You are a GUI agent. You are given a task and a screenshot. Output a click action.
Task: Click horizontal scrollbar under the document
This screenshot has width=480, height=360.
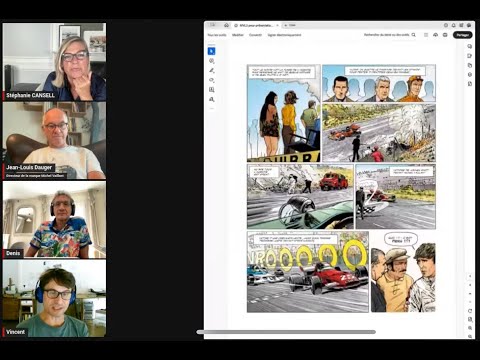(286, 332)
